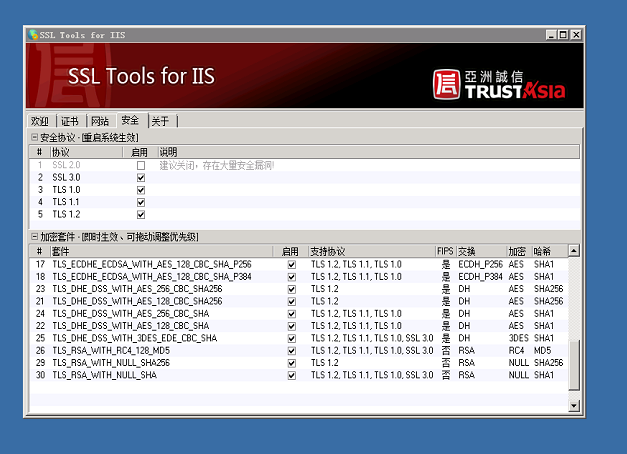Minimize the SSL Tools for IIS window

point(551,35)
